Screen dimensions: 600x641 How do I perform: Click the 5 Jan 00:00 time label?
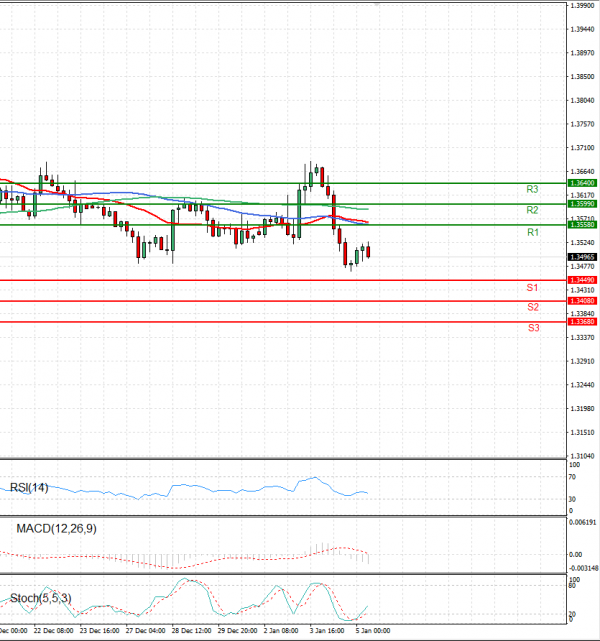[373, 630]
